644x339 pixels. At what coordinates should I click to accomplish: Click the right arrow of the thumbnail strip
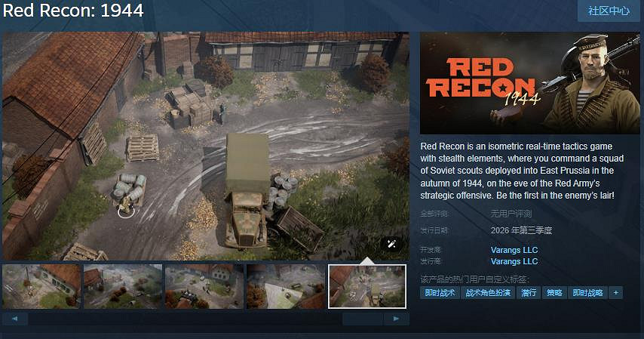pos(396,319)
